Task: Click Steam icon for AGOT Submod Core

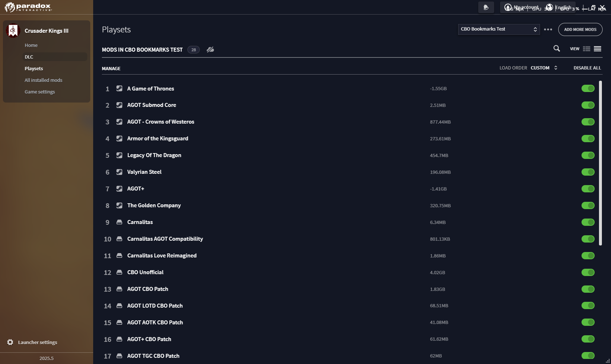Action: pos(119,105)
